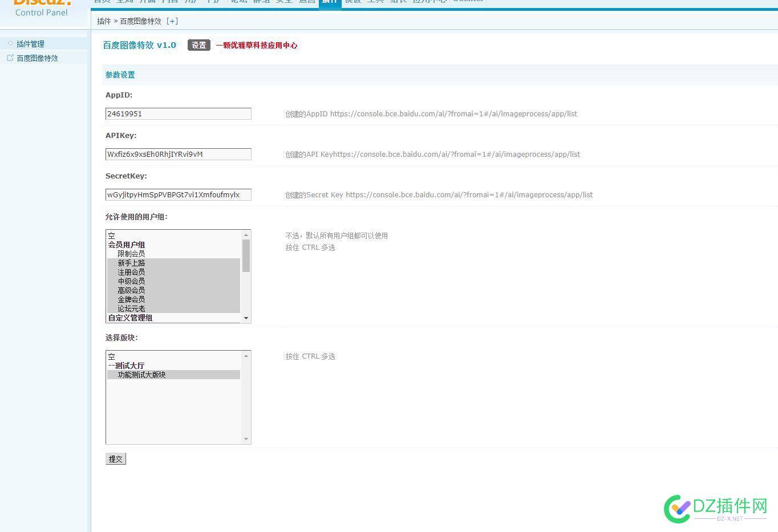
Task: Click the AppID input field
Action: 179,113
